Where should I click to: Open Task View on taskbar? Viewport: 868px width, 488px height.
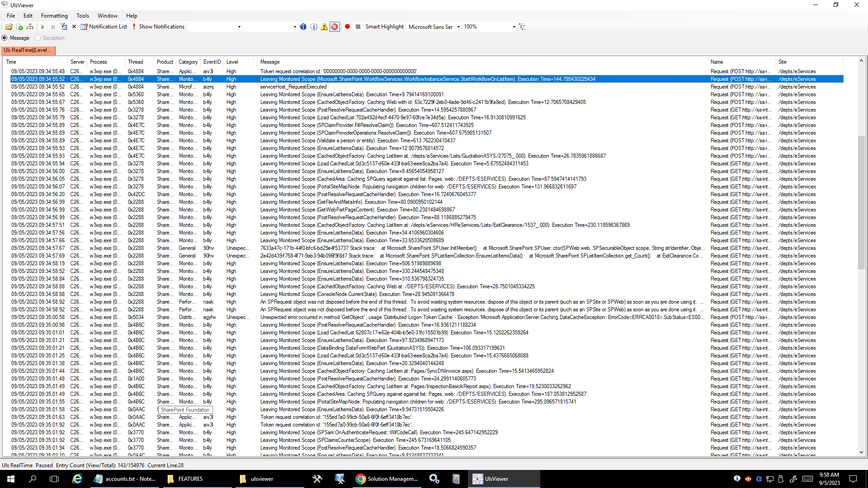[x=54, y=479]
